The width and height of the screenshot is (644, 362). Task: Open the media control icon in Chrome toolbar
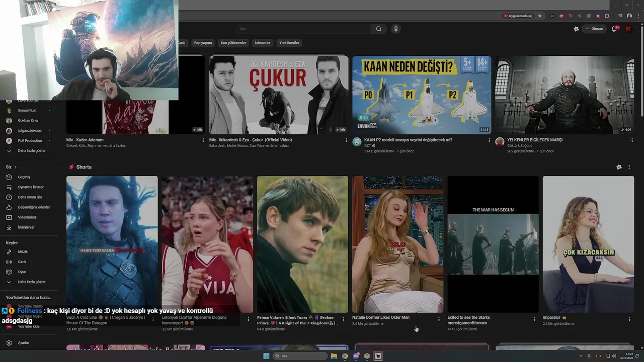pos(620,16)
